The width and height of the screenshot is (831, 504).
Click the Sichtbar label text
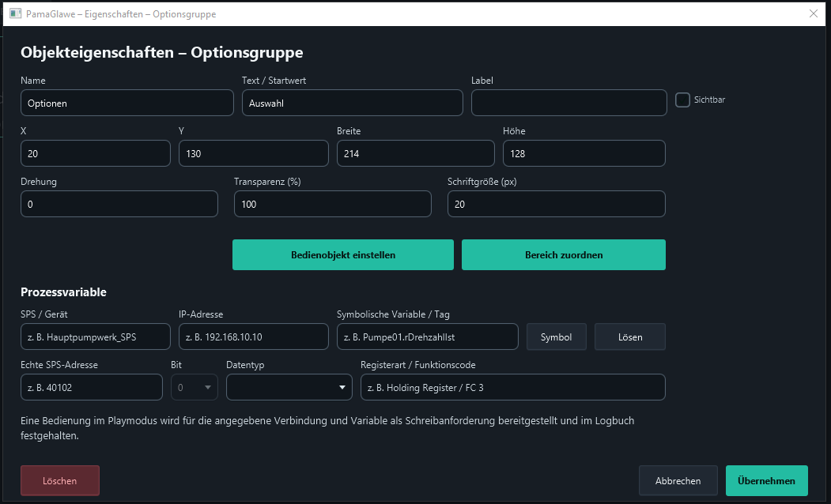point(710,100)
